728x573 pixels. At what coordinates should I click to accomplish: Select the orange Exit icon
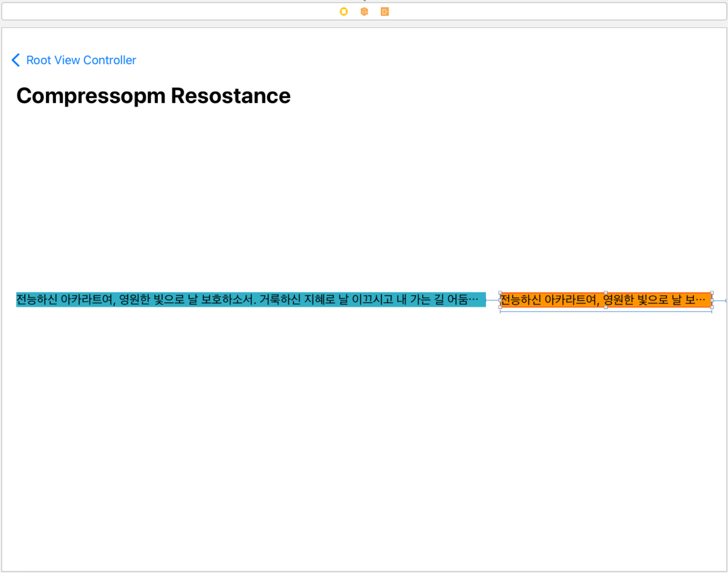[x=384, y=11]
